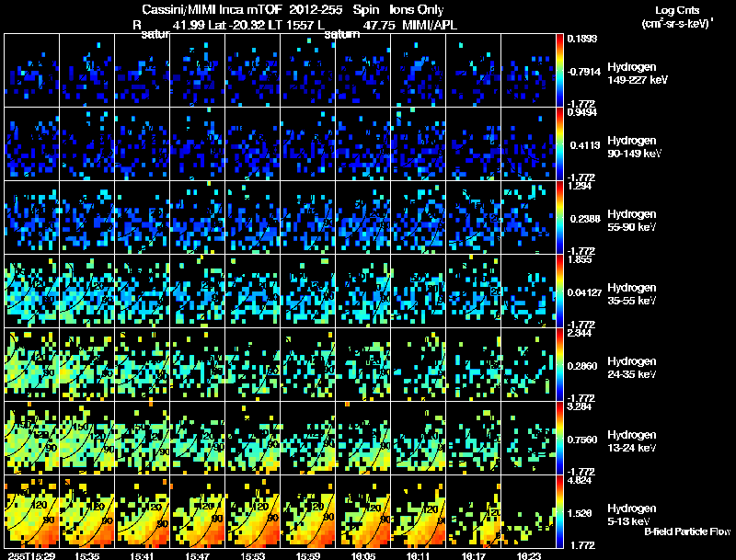The image size is (736, 560).
Task: Click the 'Hydrogen 149-227 keV' row label
Action: [637, 74]
